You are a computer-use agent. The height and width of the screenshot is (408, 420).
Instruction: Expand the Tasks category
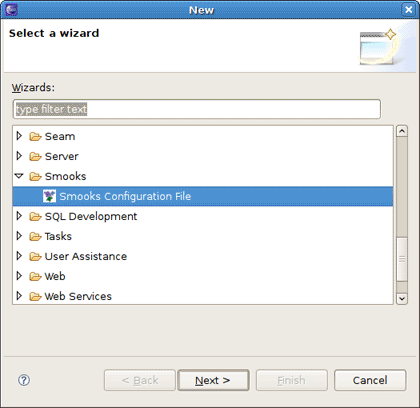19,236
